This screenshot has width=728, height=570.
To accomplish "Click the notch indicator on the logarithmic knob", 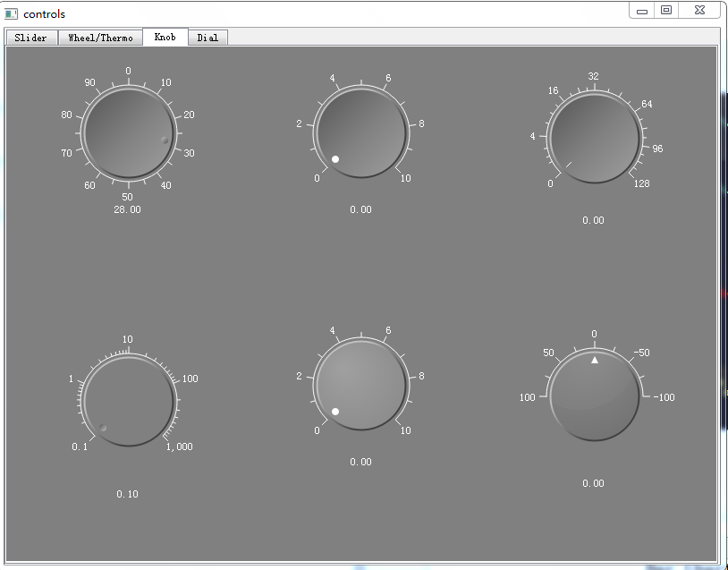I will pyautogui.click(x=104, y=428).
